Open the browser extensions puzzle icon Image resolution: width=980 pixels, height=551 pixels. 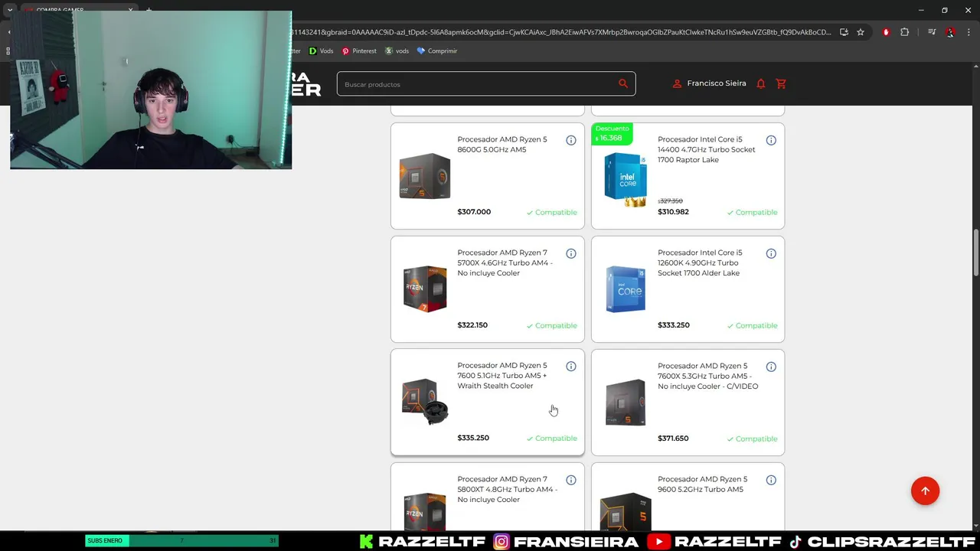point(905,32)
